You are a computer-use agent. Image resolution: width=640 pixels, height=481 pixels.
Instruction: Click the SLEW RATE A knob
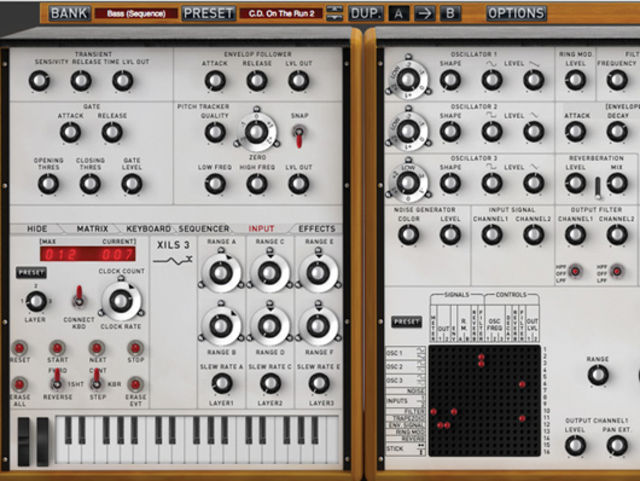coord(221,383)
